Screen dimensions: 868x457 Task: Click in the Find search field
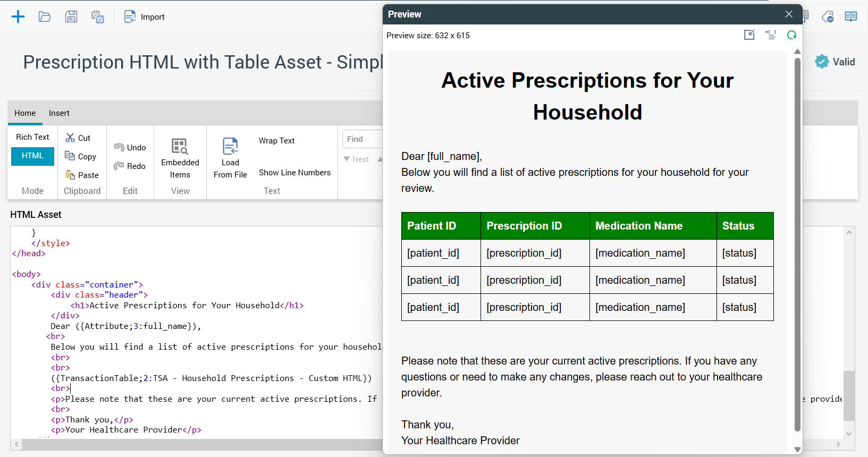(x=363, y=139)
